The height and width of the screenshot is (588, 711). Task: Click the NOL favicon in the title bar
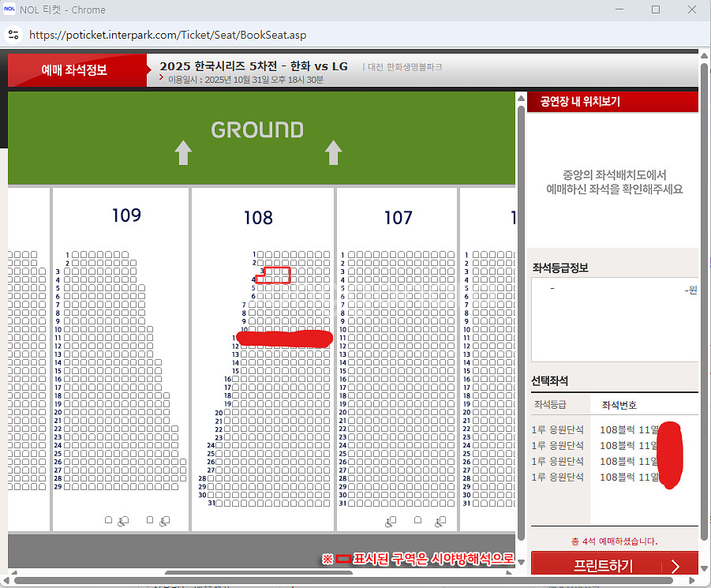[10, 10]
